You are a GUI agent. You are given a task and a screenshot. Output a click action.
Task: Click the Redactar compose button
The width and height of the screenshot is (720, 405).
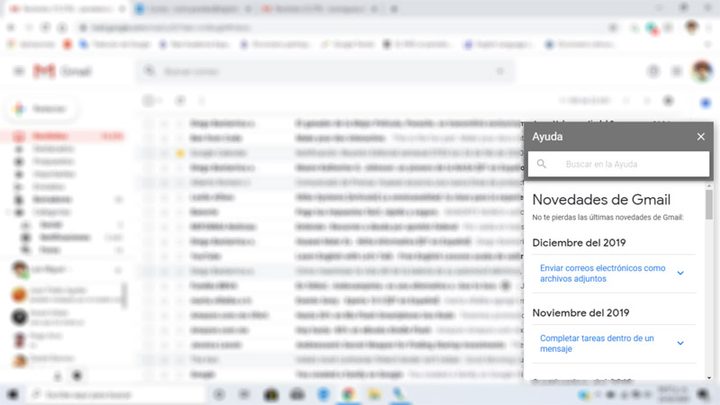(x=42, y=109)
